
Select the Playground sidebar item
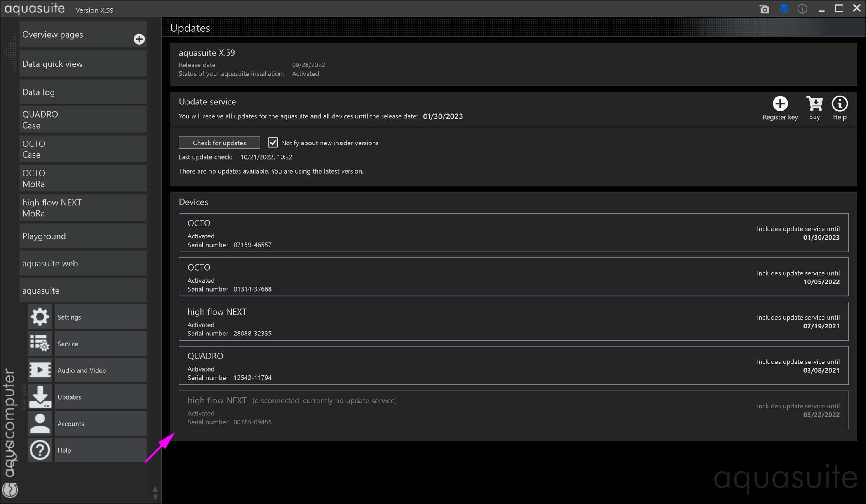click(83, 236)
